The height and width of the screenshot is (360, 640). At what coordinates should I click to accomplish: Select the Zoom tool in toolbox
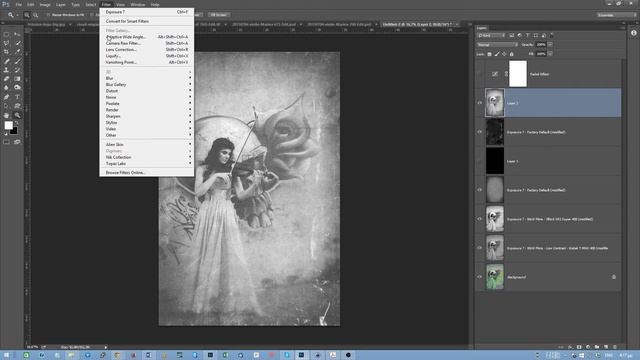[x=18, y=116]
